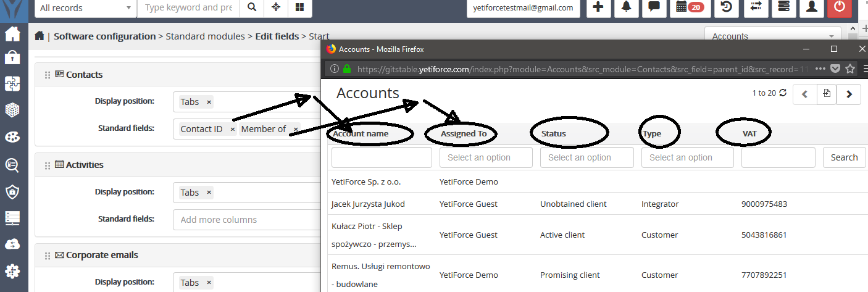Open the Status filter Select an option dropdown

(x=587, y=157)
